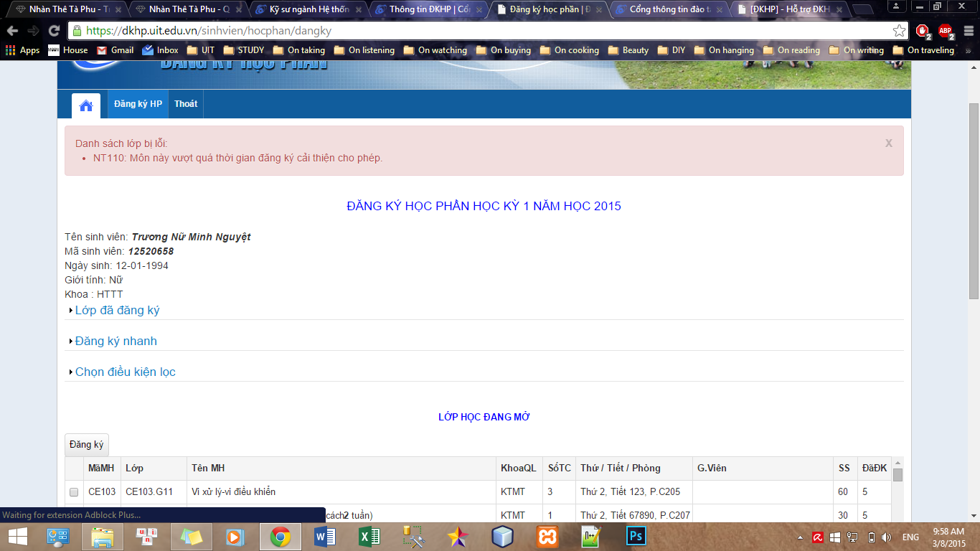Click the "Đăng ký" button above the table
This screenshot has height=551, width=980.
pos(86,445)
